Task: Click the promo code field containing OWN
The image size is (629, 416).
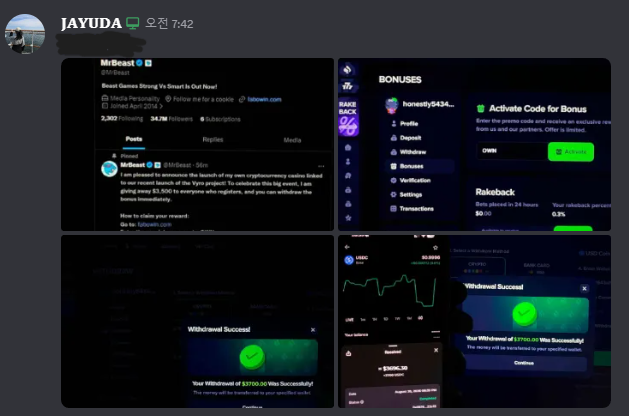Action: click(512, 151)
